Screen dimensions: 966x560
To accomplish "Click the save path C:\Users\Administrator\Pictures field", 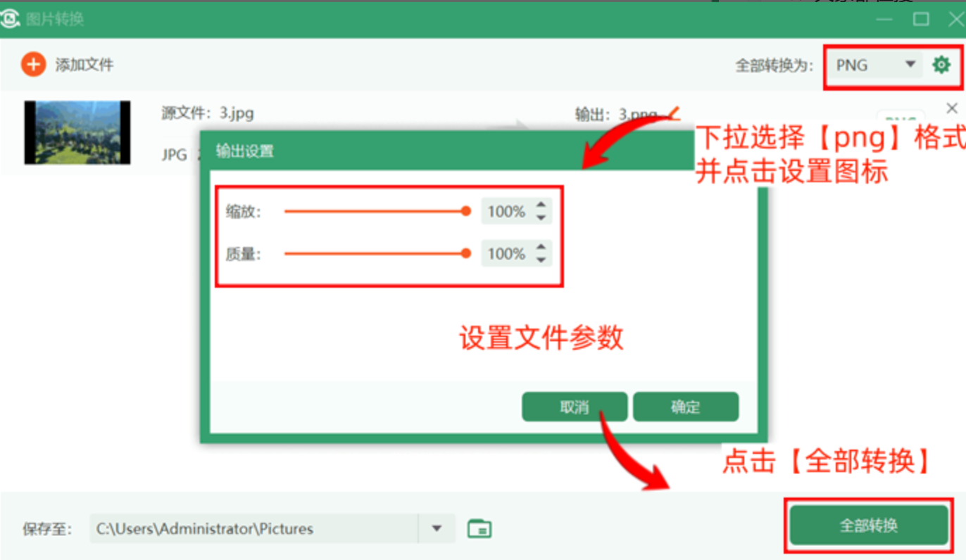I will point(254,528).
